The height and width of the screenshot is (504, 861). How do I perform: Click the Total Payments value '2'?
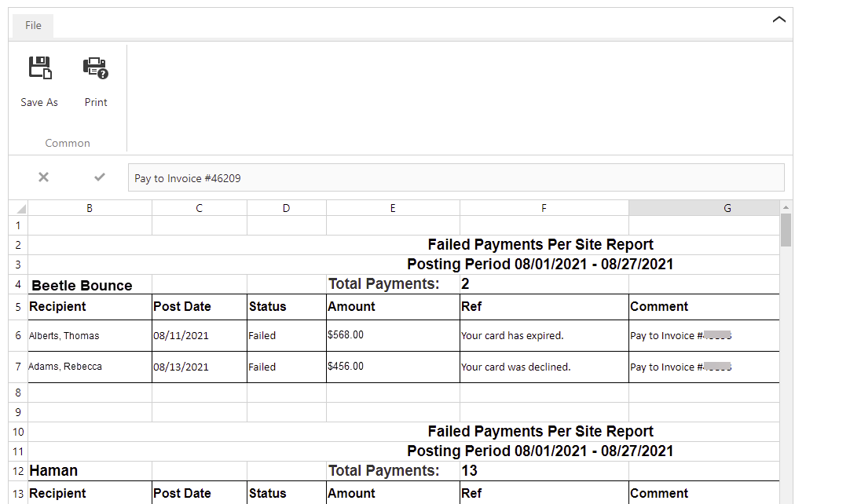(544, 284)
